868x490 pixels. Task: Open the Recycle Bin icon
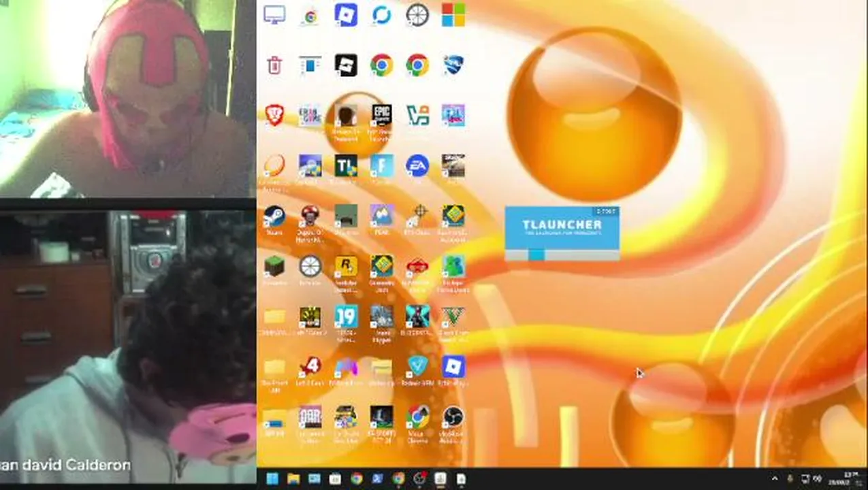point(274,65)
